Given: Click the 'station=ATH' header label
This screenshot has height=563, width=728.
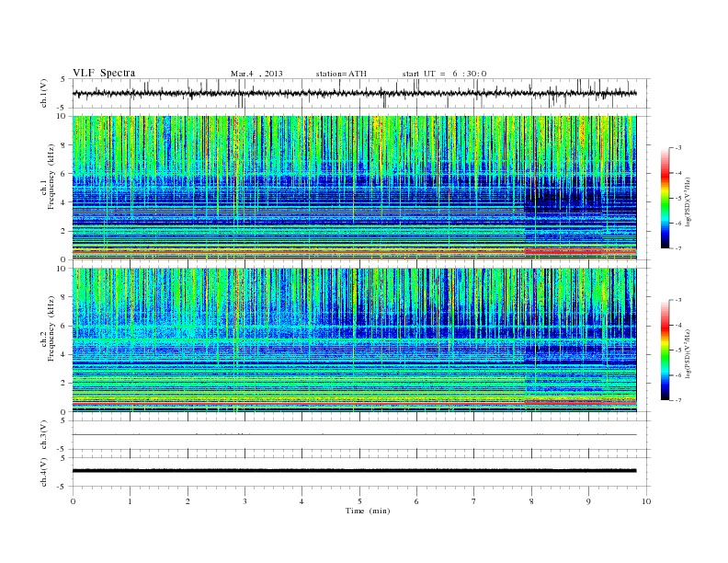Looking at the screenshot, I should [341, 74].
